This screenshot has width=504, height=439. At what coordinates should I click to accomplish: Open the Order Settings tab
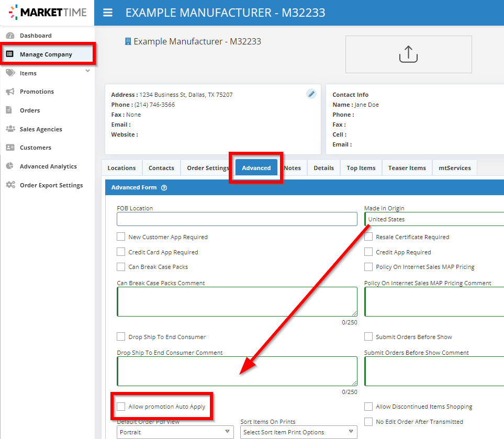pyautogui.click(x=208, y=168)
